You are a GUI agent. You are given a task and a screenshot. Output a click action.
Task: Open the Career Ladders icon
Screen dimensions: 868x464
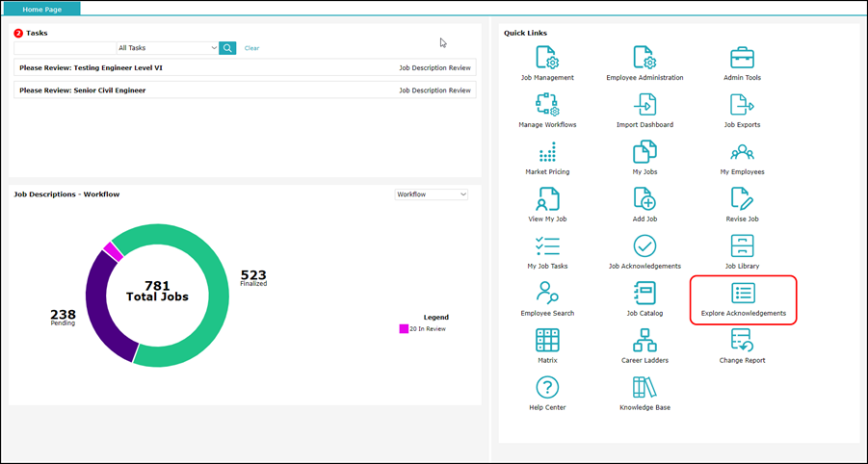click(644, 341)
